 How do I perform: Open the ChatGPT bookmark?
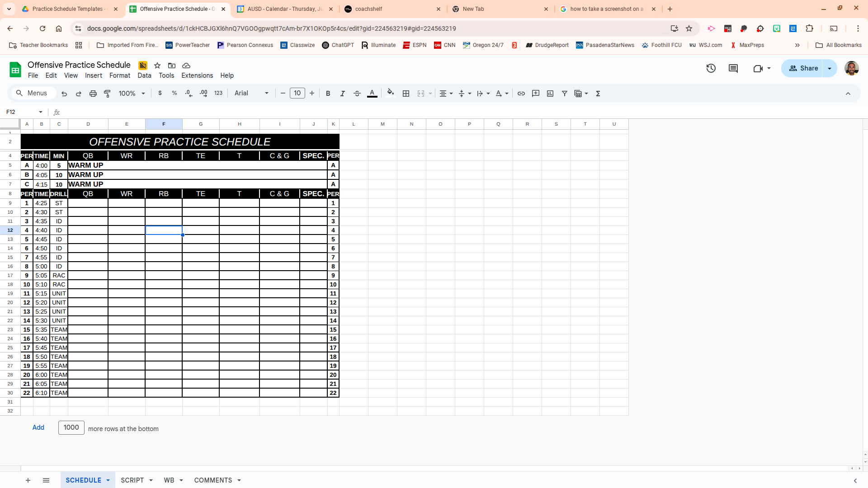[338, 45]
